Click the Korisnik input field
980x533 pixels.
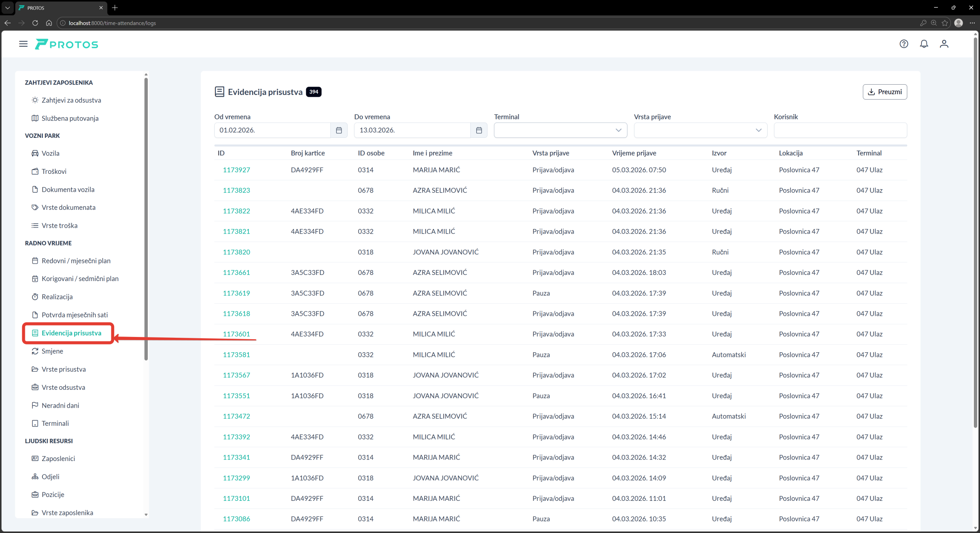click(x=840, y=130)
